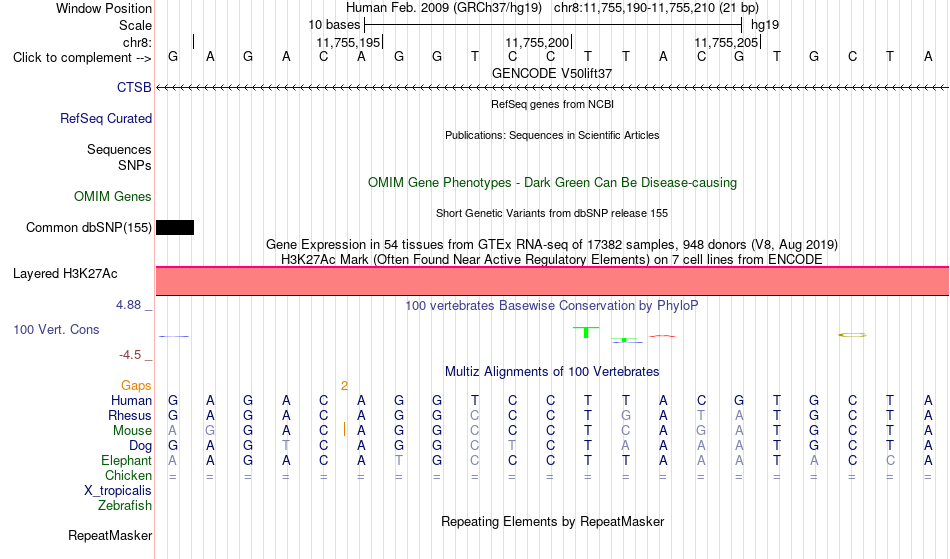950x559 pixels.
Task: Click the CTSB gene arrow line
Action: point(552,88)
